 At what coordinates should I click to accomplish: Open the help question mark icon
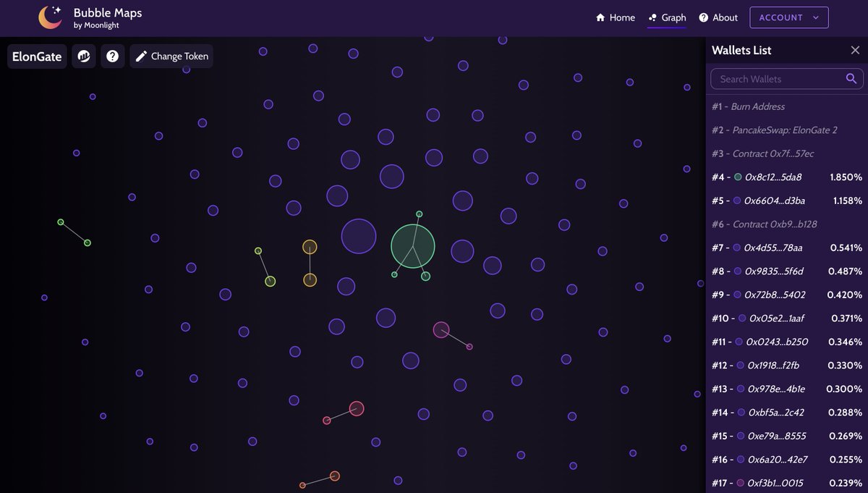click(113, 56)
